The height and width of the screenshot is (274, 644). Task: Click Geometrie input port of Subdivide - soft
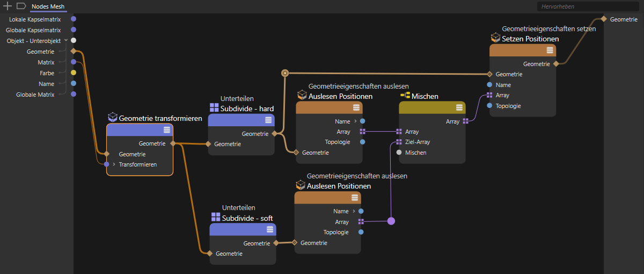tap(210, 254)
